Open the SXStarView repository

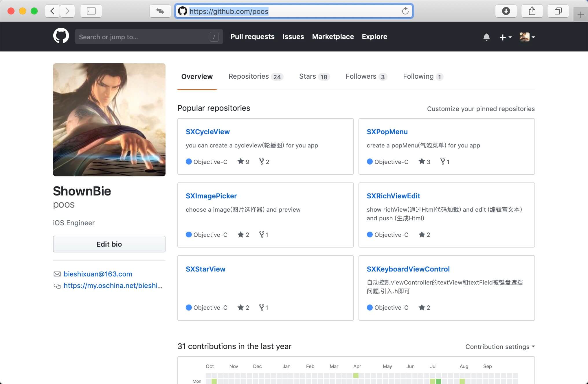tap(205, 269)
